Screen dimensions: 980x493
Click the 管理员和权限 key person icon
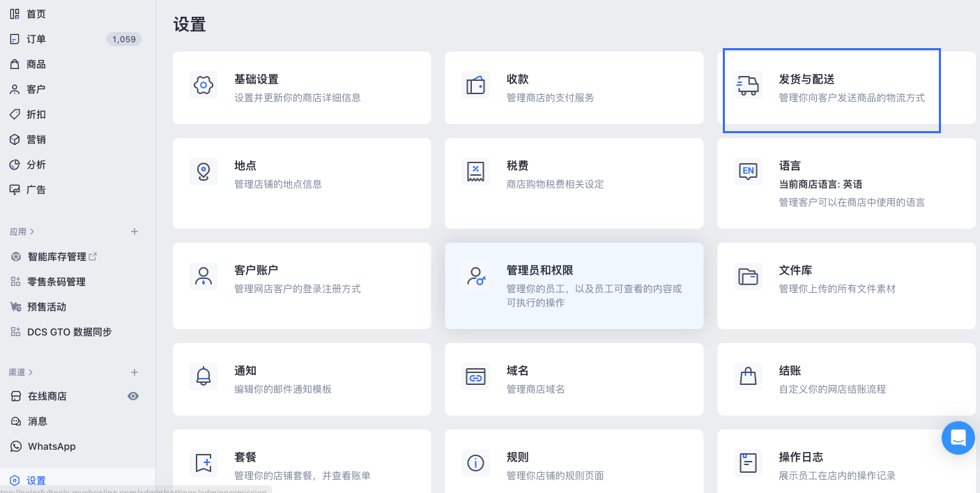pos(475,276)
